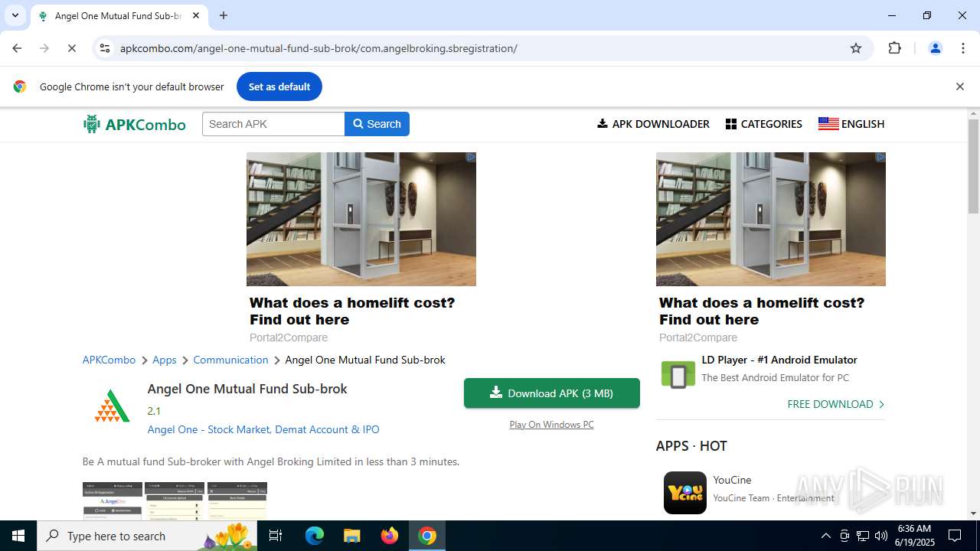Image resolution: width=980 pixels, height=551 pixels.
Task: Click the FREE DOWNLOAD link for LD Player
Action: point(836,404)
